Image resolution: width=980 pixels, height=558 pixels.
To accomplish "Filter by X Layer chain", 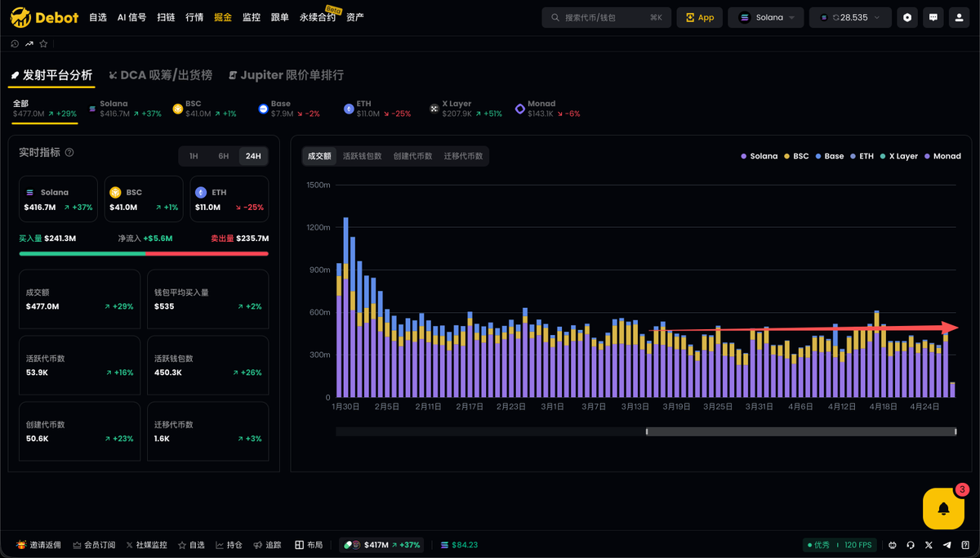I will [x=465, y=109].
